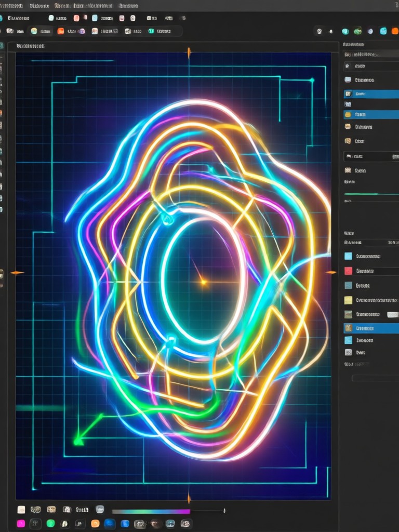Click the pink-red icon in first toolbar row

tap(76, 18)
